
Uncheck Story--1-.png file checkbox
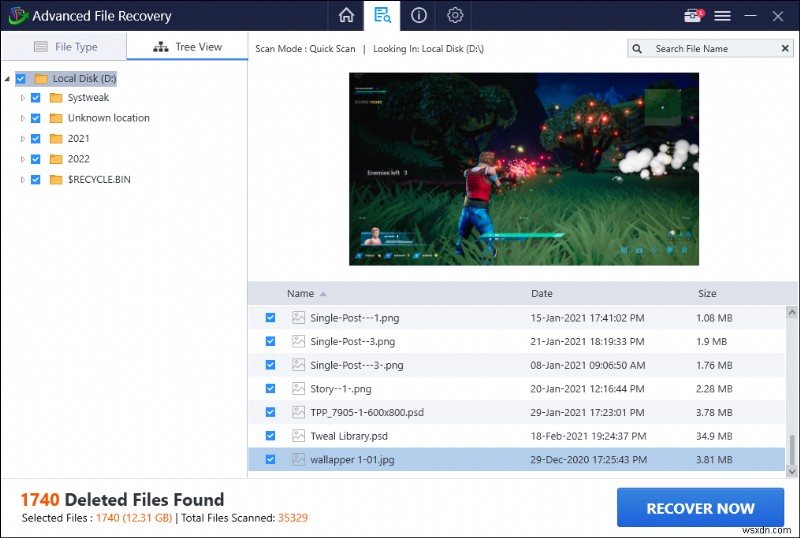point(270,388)
